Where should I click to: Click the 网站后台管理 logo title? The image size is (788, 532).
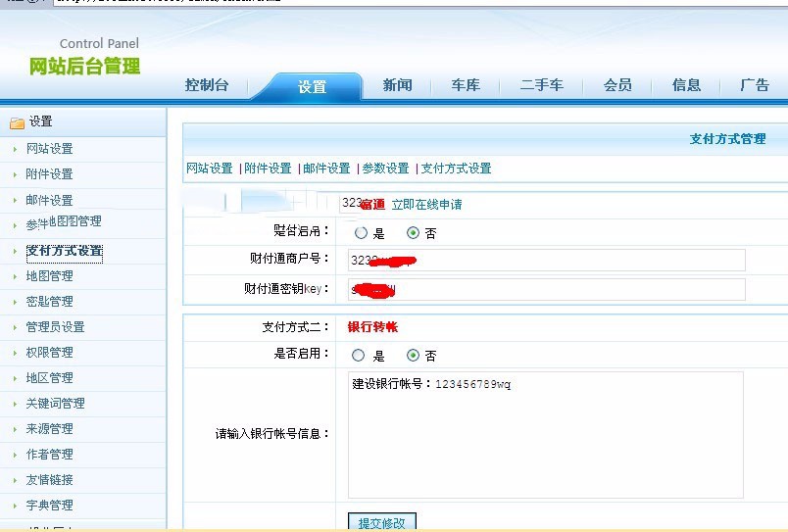click(85, 67)
